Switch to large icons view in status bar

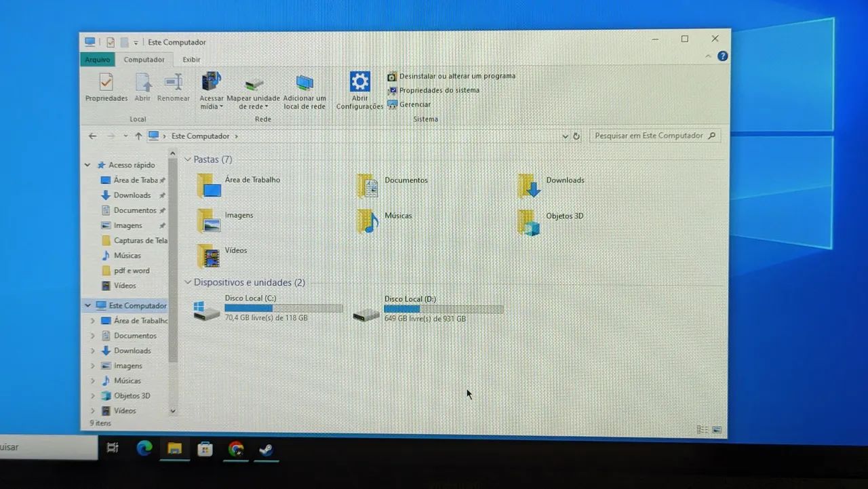(x=716, y=429)
